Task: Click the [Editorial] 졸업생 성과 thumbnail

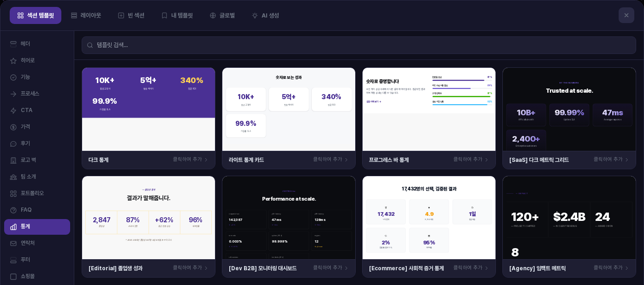Action: coord(149,218)
